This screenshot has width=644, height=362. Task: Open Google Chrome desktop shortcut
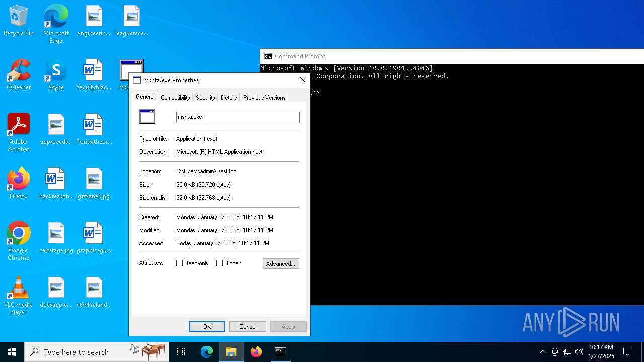(19, 241)
